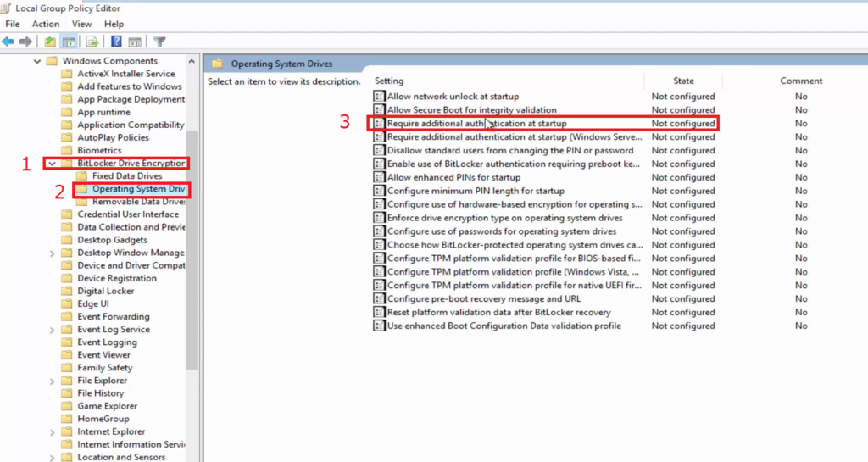The height and width of the screenshot is (462, 868).
Task: Select Operating System Drives in the tree
Action: tap(138, 189)
